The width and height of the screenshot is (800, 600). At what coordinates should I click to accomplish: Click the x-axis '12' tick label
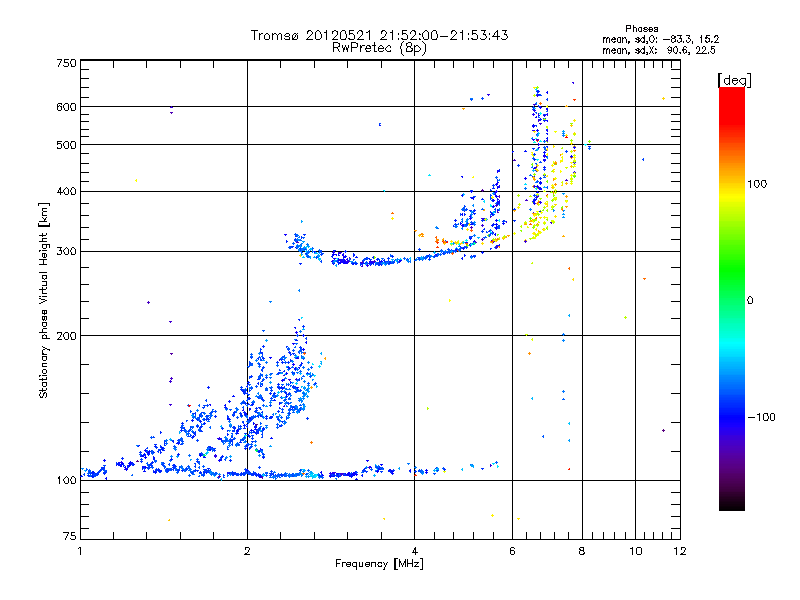coord(680,551)
